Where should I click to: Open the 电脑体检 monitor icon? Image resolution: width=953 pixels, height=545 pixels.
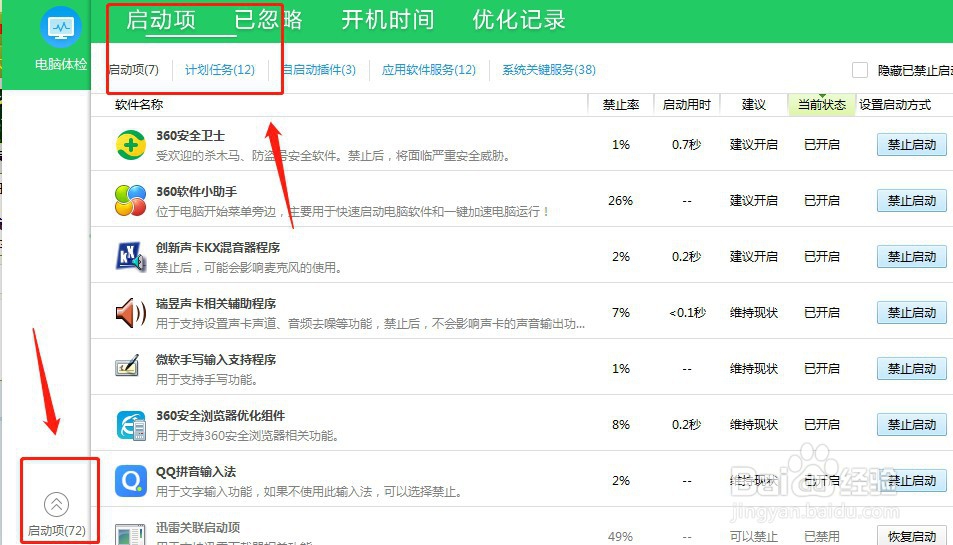click(61, 27)
